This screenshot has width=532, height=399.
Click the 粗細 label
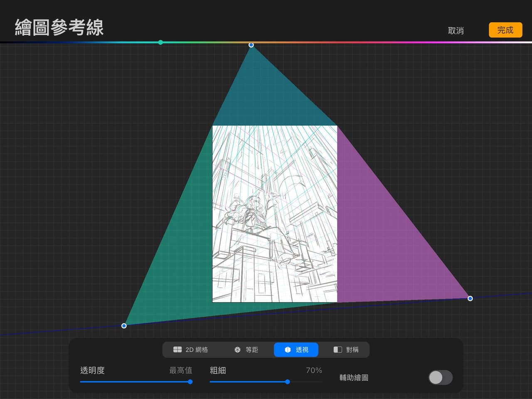tap(218, 370)
